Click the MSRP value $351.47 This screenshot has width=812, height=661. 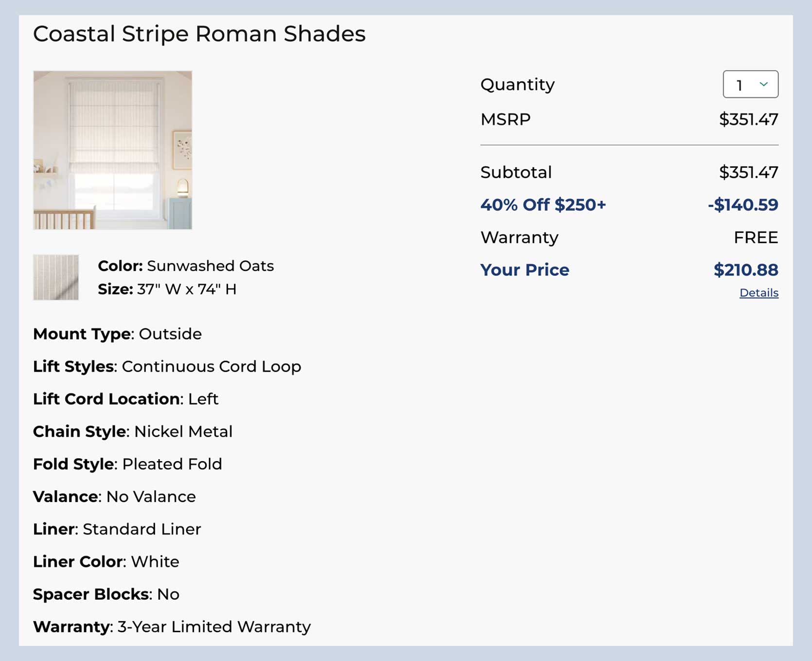[748, 120]
